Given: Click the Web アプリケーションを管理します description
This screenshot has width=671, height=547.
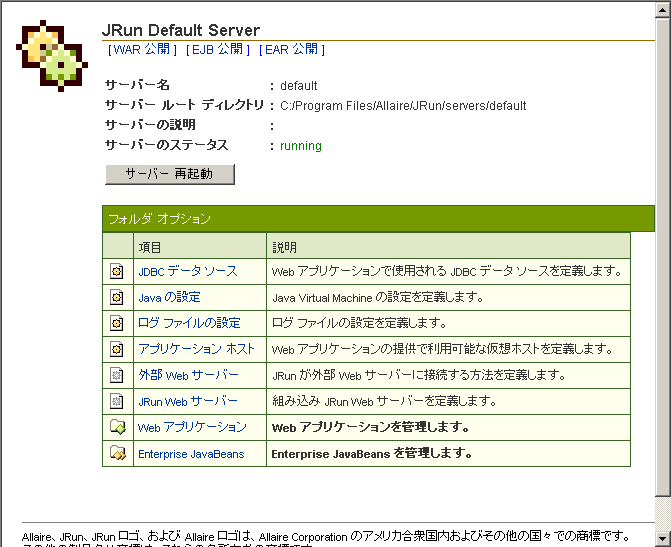Looking at the screenshot, I should coord(371,427).
